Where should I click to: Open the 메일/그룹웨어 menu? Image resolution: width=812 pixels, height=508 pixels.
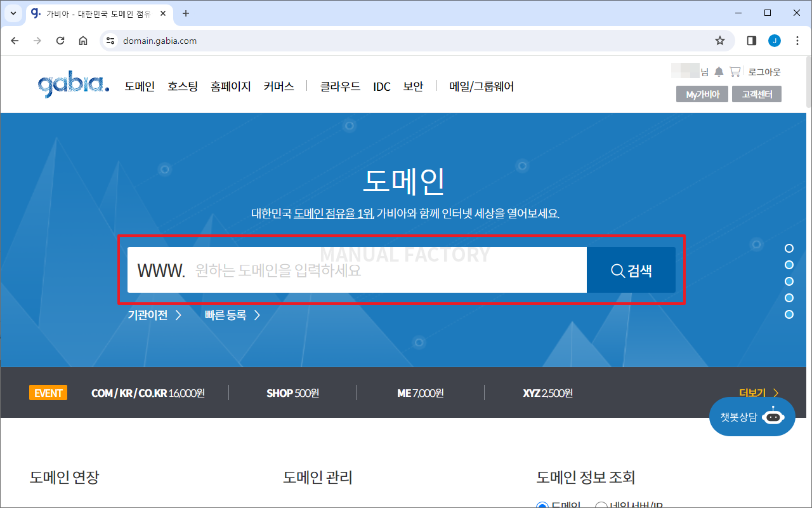(x=481, y=86)
